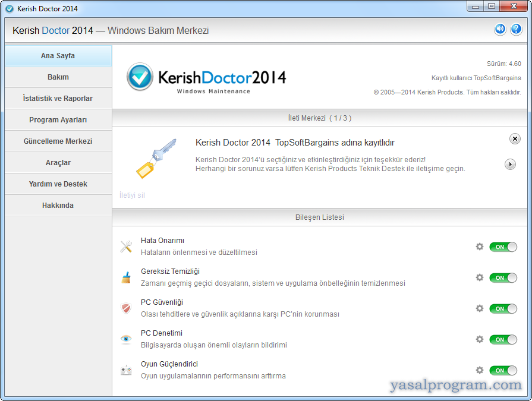532x401 pixels.
Task: Go to İstatistik ve Raporlar
Action: pos(58,99)
